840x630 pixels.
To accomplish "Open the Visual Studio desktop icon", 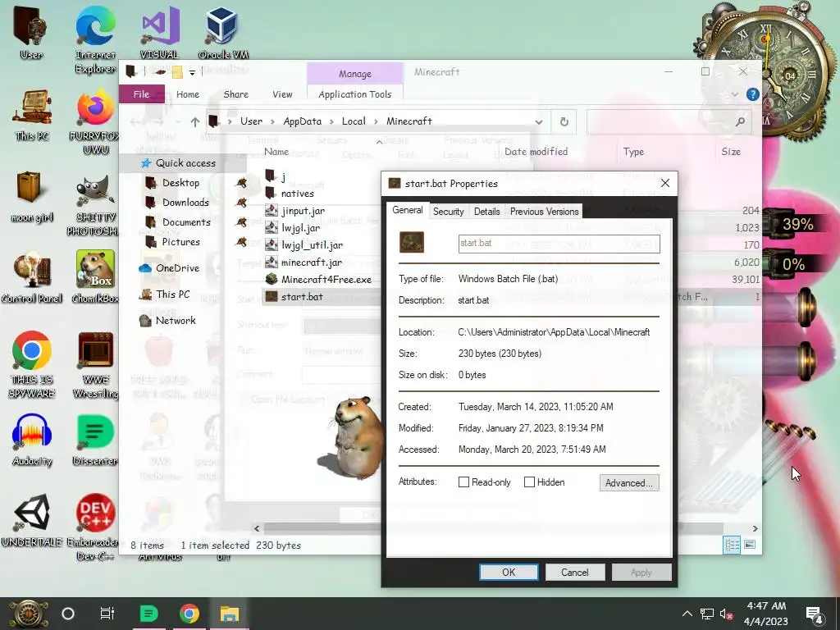I will [x=159, y=32].
